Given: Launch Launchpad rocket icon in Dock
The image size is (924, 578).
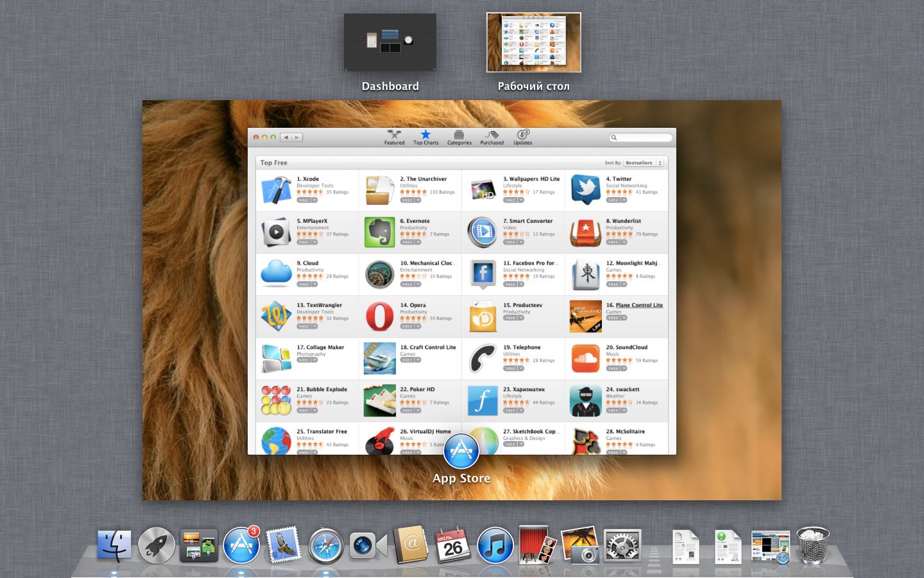Looking at the screenshot, I should click(x=157, y=545).
